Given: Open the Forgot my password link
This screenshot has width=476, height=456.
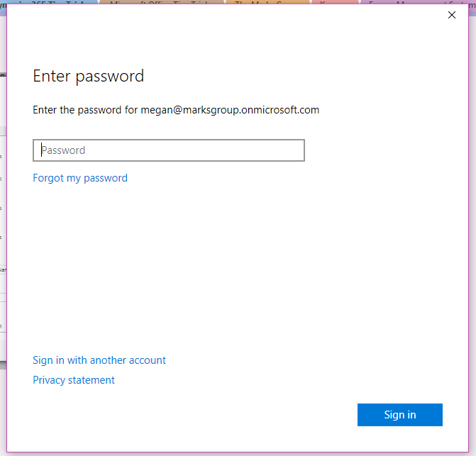Looking at the screenshot, I should [80, 178].
